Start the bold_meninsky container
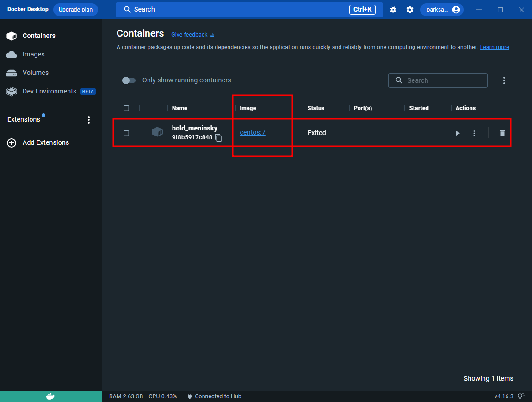This screenshot has height=402, width=532. pyautogui.click(x=458, y=133)
